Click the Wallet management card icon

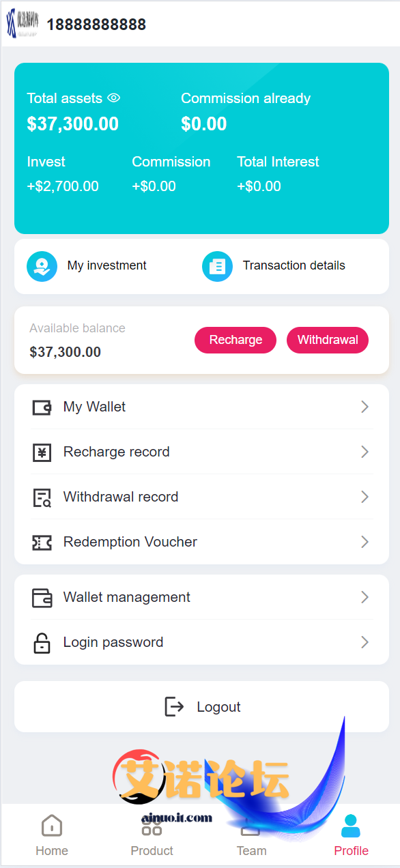(42, 598)
